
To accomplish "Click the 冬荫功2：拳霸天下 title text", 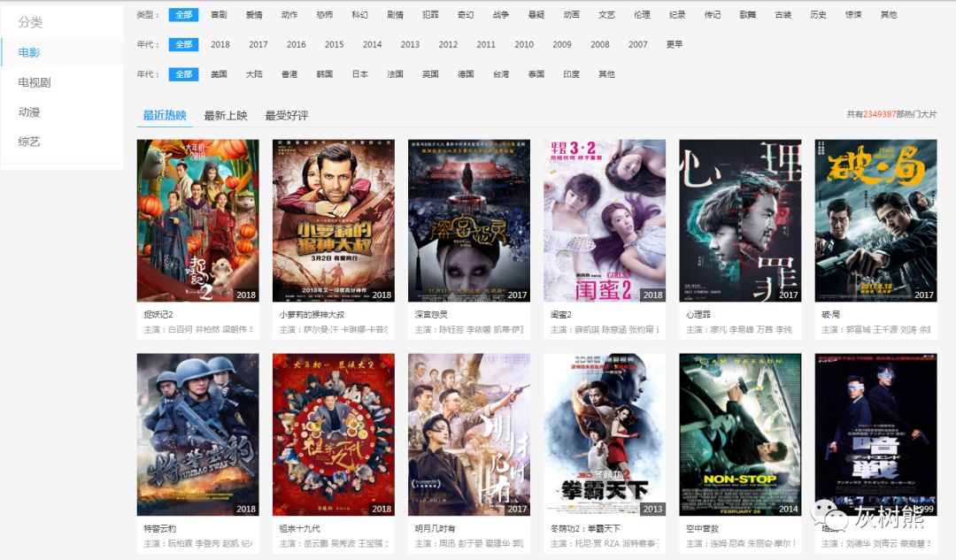I will point(585,528).
